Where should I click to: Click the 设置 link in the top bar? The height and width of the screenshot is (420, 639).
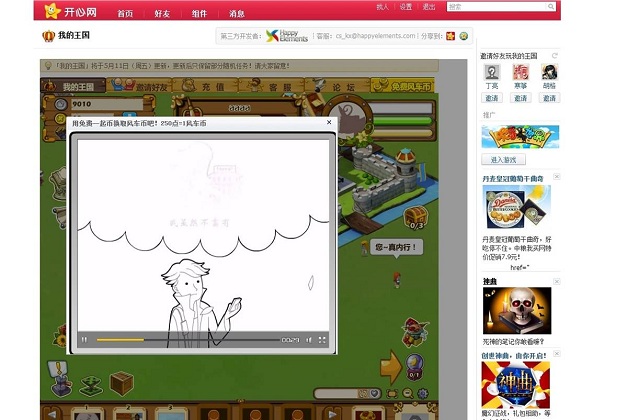click(405, 7)
